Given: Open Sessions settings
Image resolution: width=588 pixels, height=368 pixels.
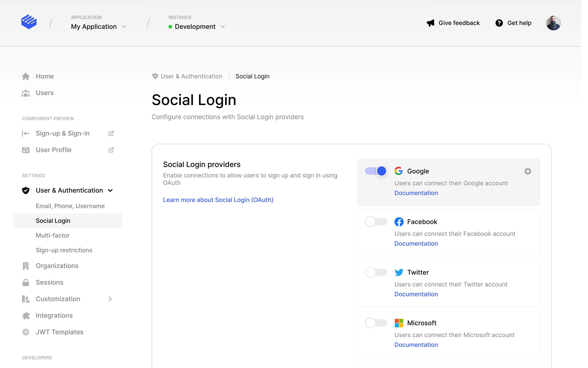Looking at the screenshot, I should click(x=50, y=282).
